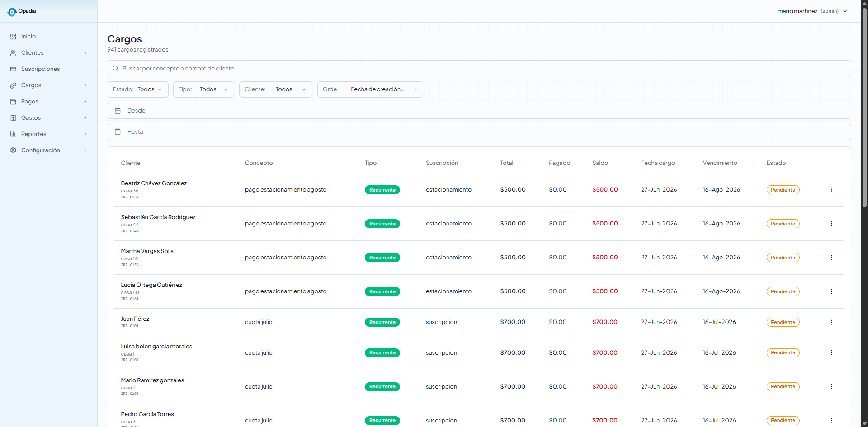Click the Saldo column header
Viewport: 868px width, 427px height.
point(600,163)
